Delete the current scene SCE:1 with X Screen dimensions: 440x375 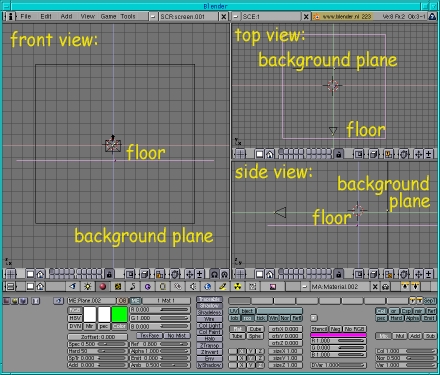306,16
